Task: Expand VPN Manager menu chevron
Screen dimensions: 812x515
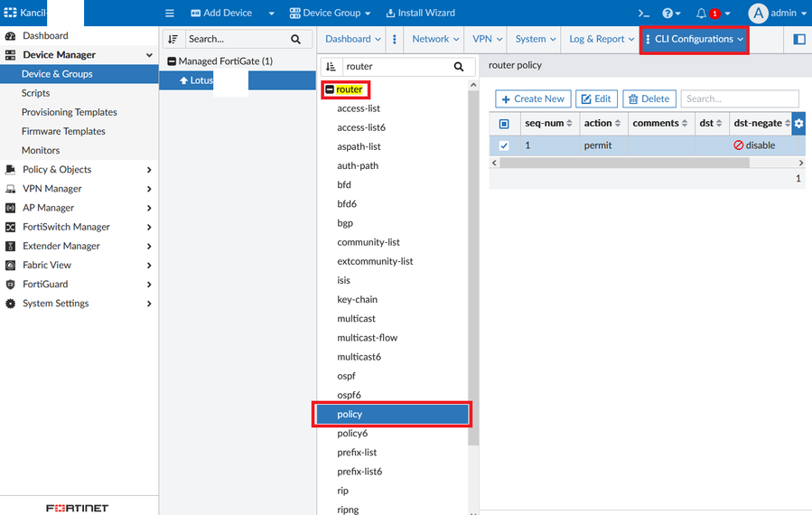Action: click(x=149, y=189)
